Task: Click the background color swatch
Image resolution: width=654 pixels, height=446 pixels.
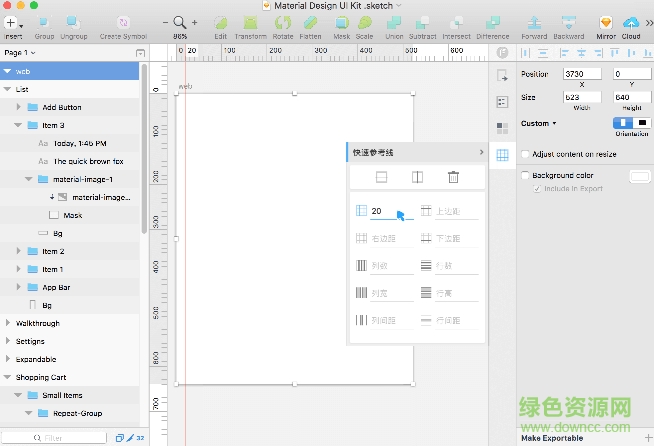Action: tap(638, 176)
